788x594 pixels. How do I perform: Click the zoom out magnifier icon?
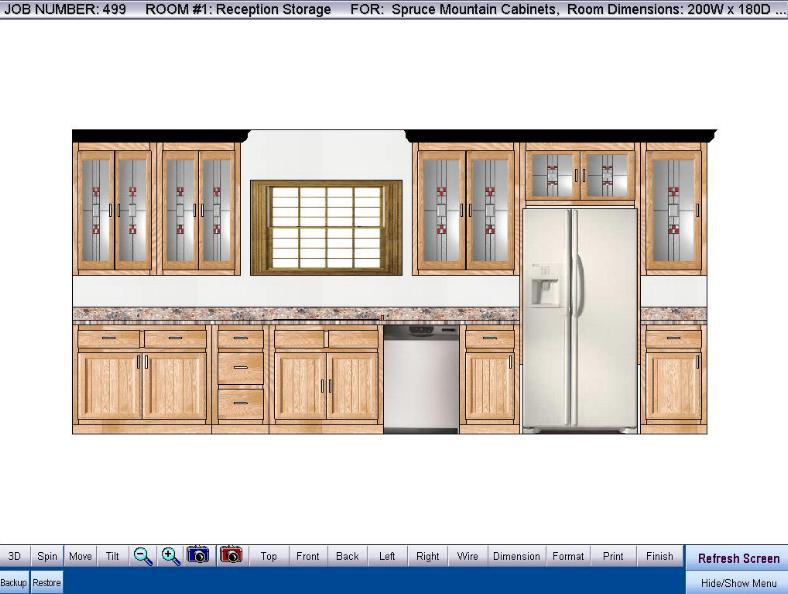(143, 556)
